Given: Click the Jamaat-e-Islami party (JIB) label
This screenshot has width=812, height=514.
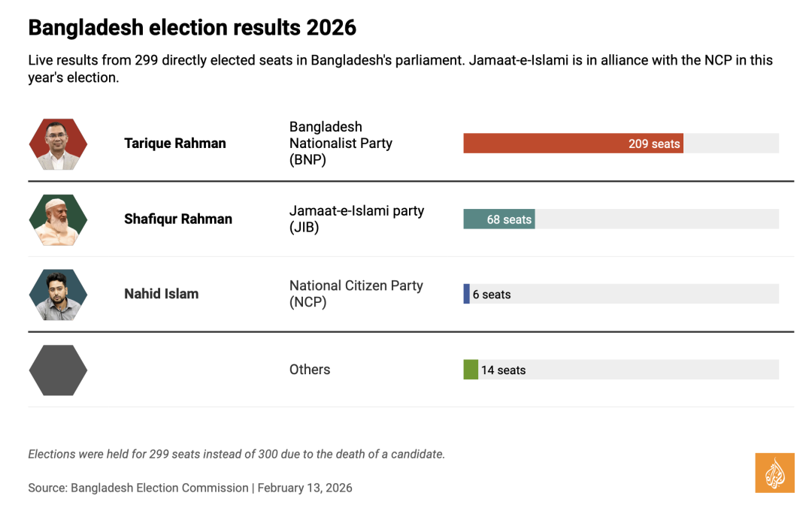Looking at the screenshot, I should (356, 219).
